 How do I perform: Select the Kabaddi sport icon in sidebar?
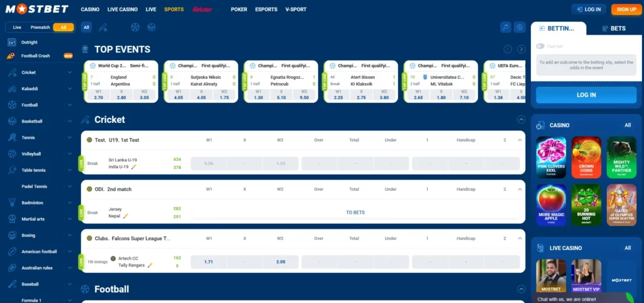(12, 88)
